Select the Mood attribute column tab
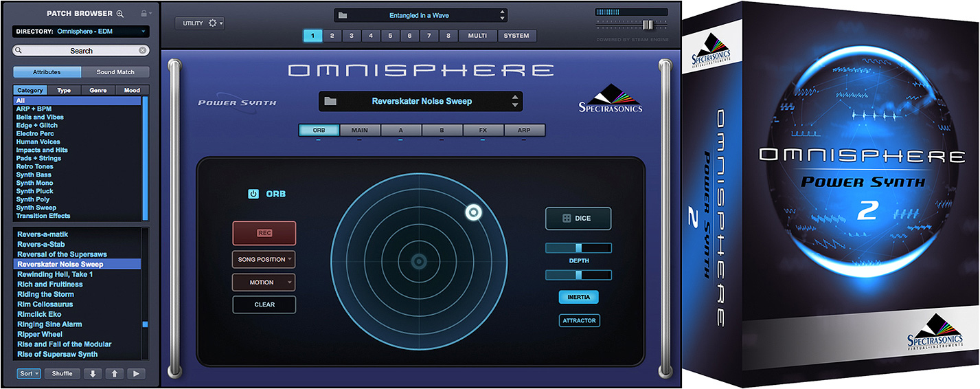The height and width of the screenshot is (389, 980). point(132,91)
